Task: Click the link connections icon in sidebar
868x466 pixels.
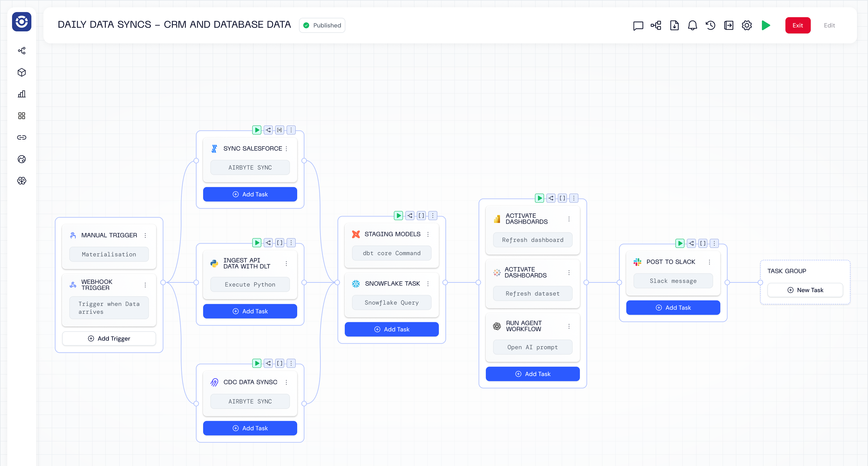Action: tap(21, 137)
